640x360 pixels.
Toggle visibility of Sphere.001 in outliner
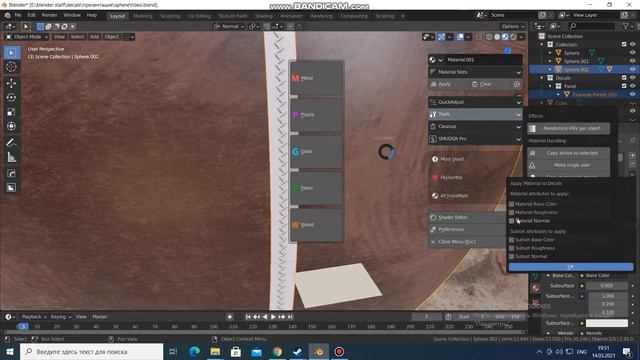pos(632,61)
